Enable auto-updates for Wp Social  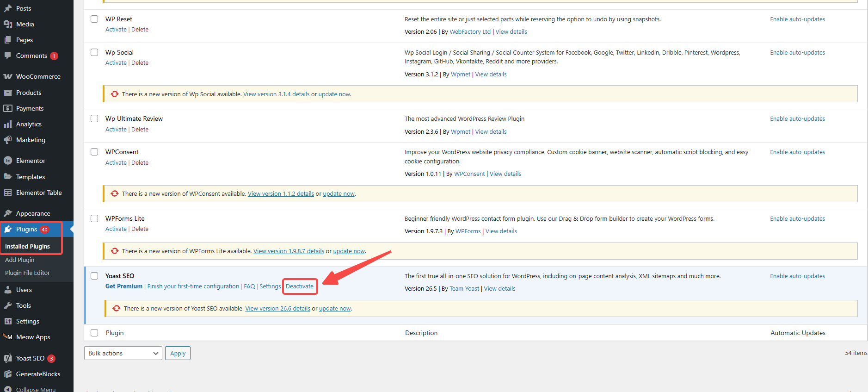tap(797, 52)
